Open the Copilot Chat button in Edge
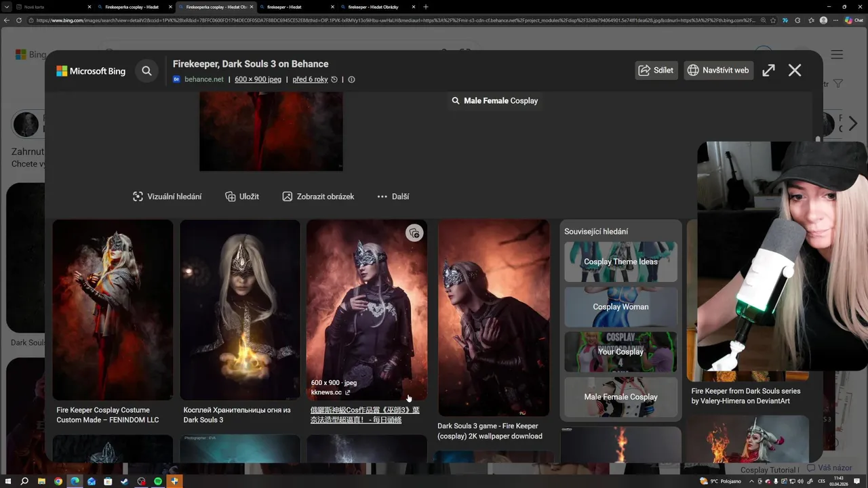868x488 pixels. (853, 20)
